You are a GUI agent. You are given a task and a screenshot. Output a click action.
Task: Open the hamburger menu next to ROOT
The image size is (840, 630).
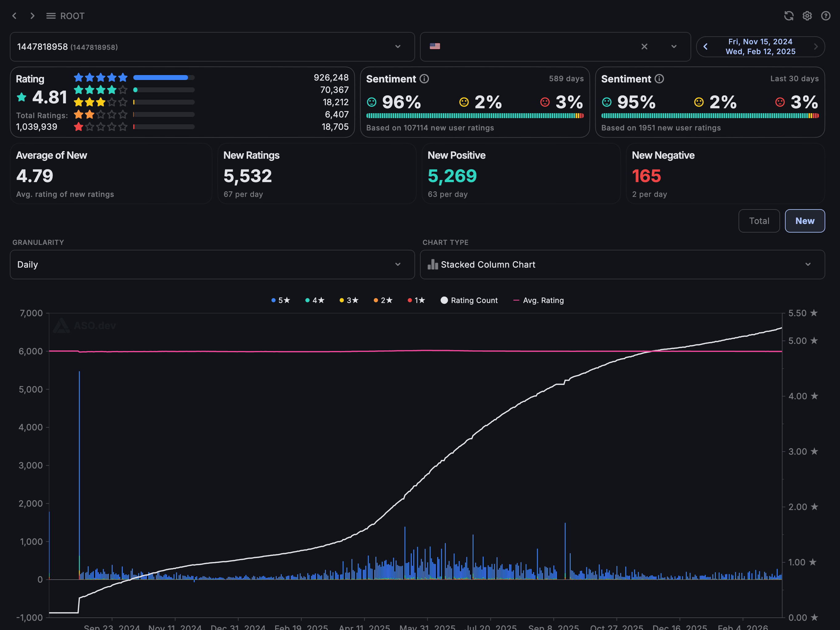coord(50,16)
